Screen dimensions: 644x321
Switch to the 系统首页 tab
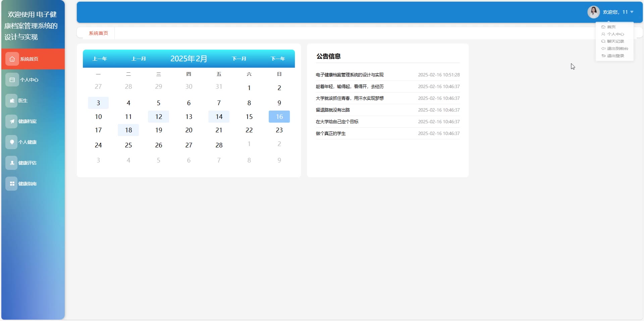pyautogui.click(x=98, y=33)
